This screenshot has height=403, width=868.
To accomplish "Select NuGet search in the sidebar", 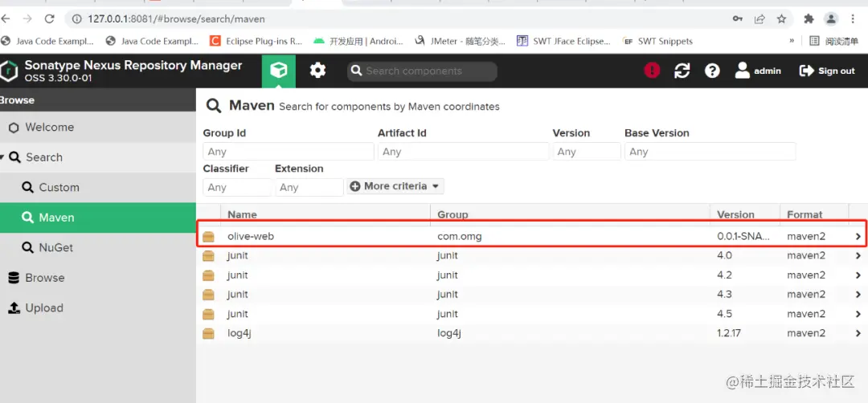I will click(x=98, y=247).
